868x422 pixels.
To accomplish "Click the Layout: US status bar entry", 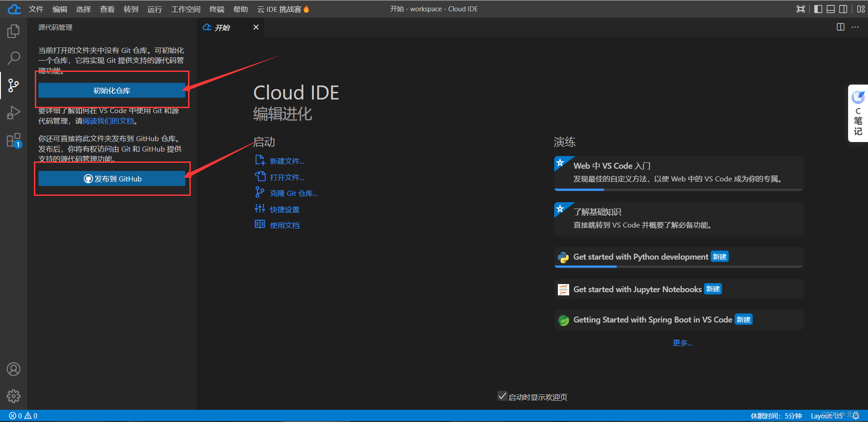I will click(827, 416).
